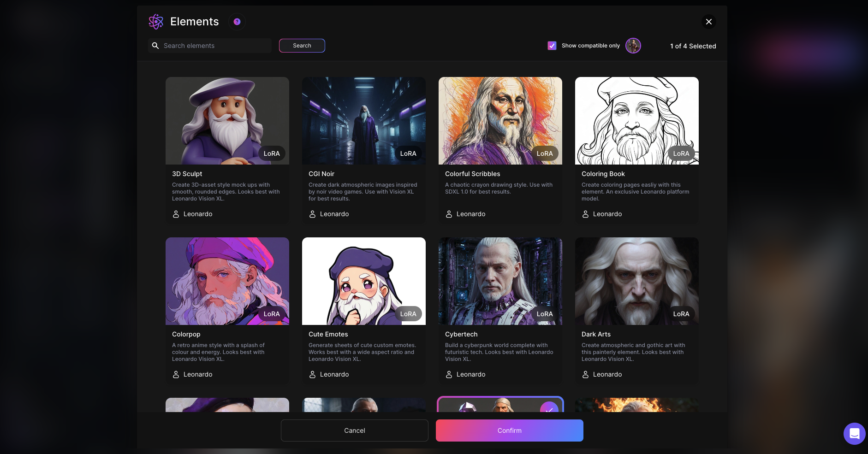Close the Elements dialog with the X
Viewport: 868px width, 454px height.
(709, 22)
